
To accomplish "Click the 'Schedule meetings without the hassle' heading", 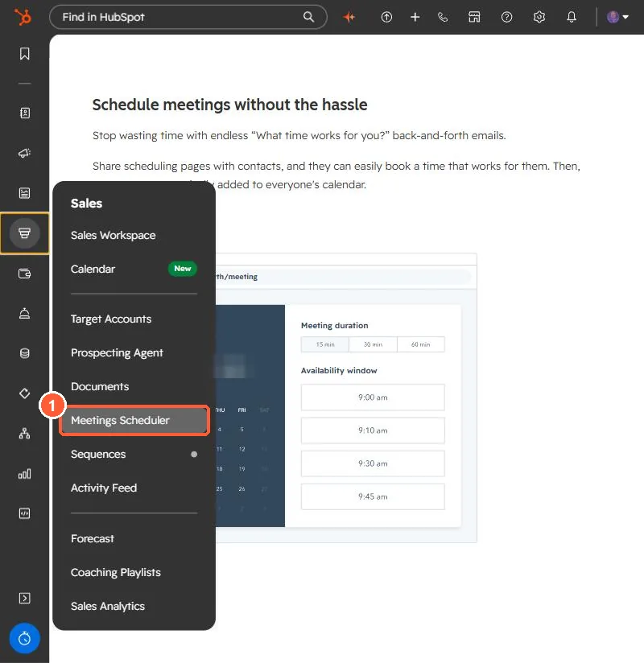I will point(229,105).
